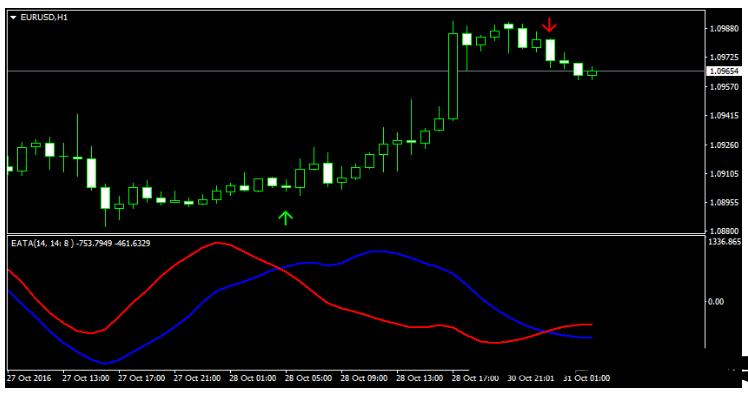Click the 28 Oct 09:00 time label

(364, 378)
